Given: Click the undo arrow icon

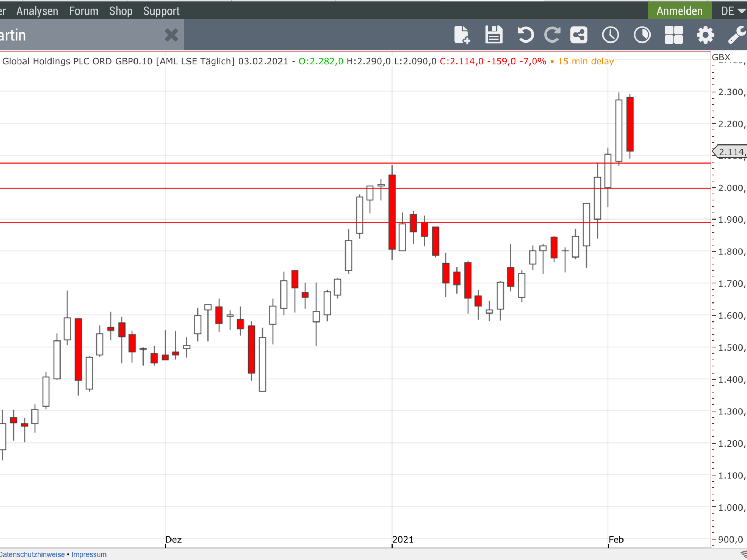Looking at the screenshot, I should [525, 35].
